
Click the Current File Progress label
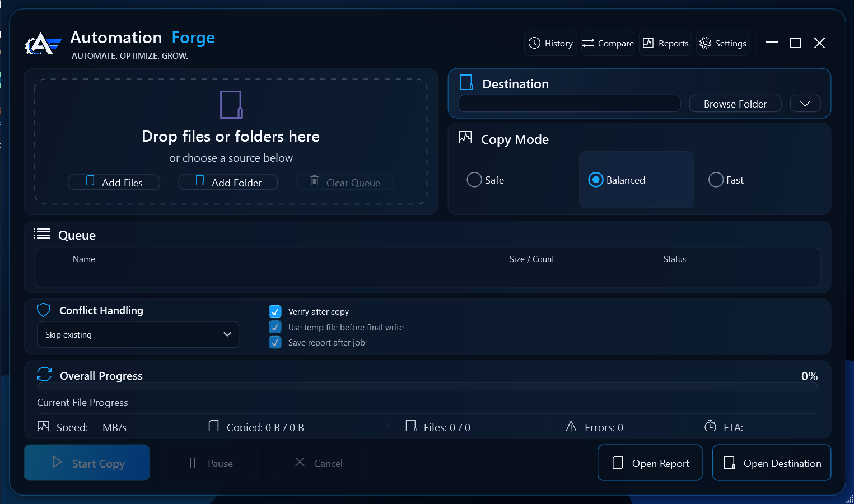point(82,403)
